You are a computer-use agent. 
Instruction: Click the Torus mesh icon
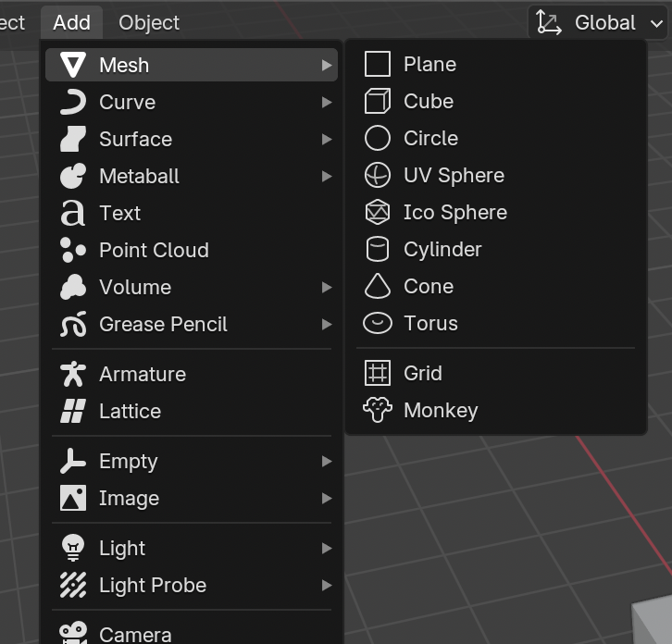(x=378, y=323)
